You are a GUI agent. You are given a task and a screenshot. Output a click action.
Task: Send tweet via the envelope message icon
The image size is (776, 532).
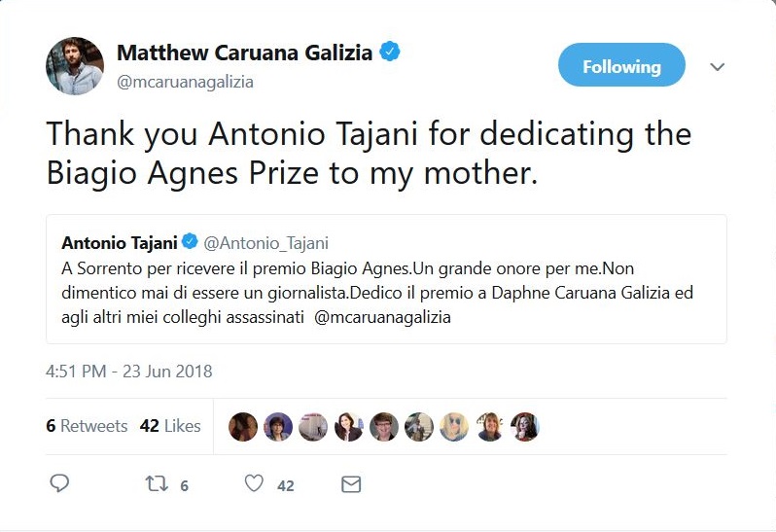click(351, 483)
